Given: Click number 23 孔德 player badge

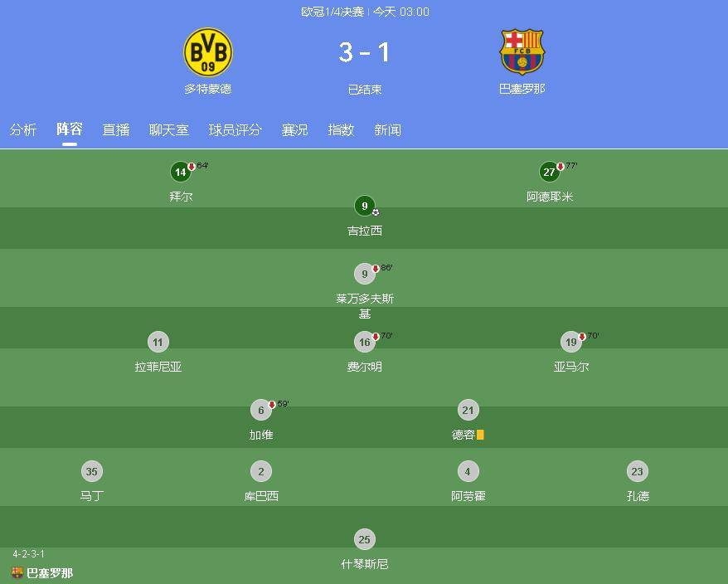Looking at the screenshot, I should coord(637,471).
